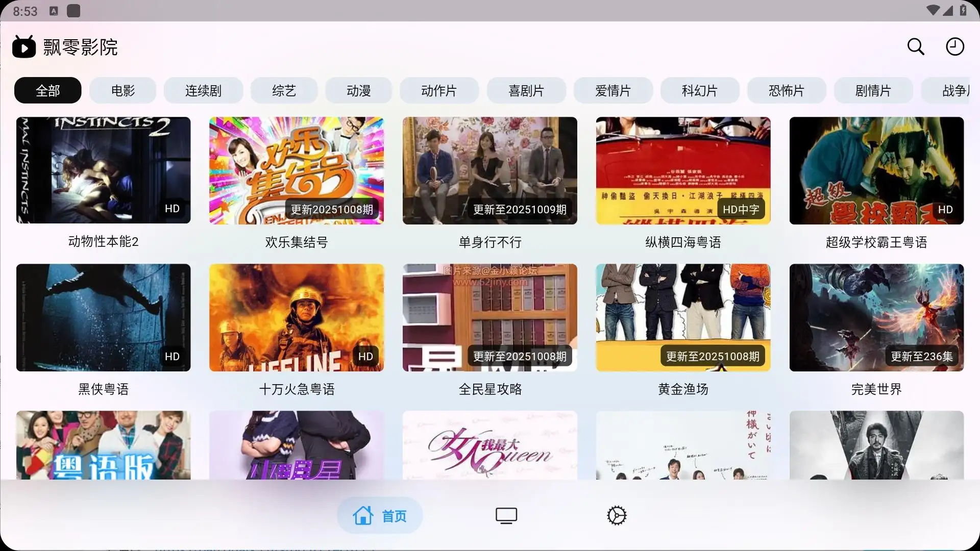
Task: Open the TV screen tab icon
Action: pos(506,515)
